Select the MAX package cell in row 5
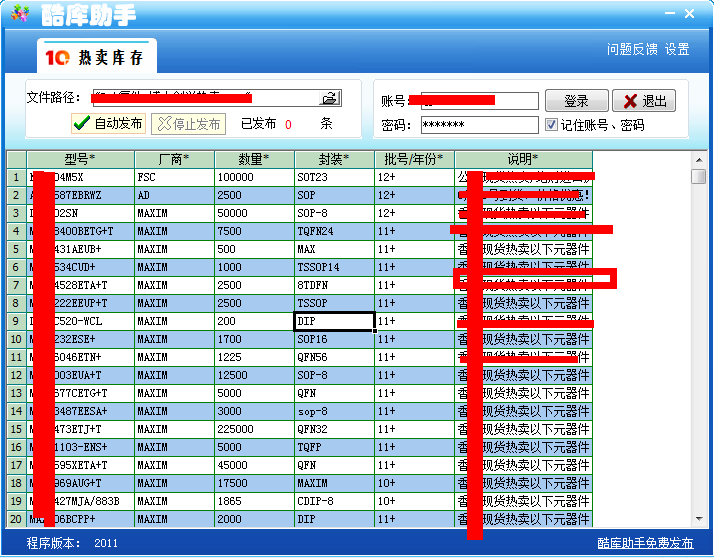 [x=334, y=249]
